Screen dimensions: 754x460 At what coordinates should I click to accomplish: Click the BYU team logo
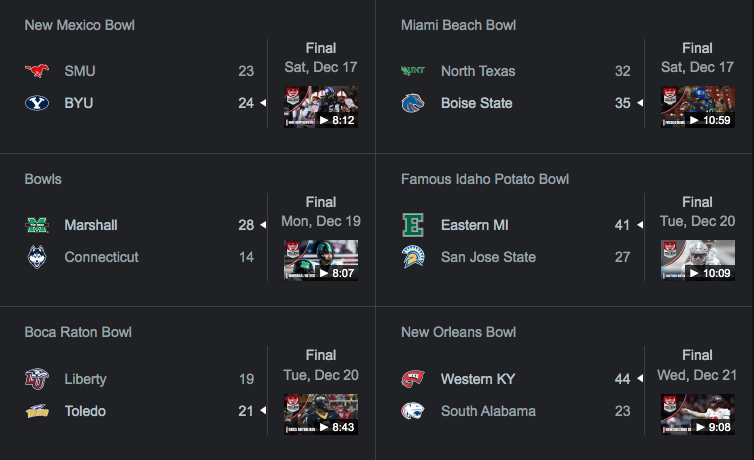coord(36,103)
